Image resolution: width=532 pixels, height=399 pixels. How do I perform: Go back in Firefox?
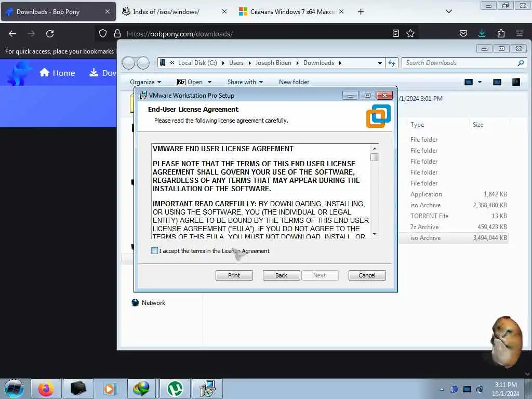click(12, 34)
